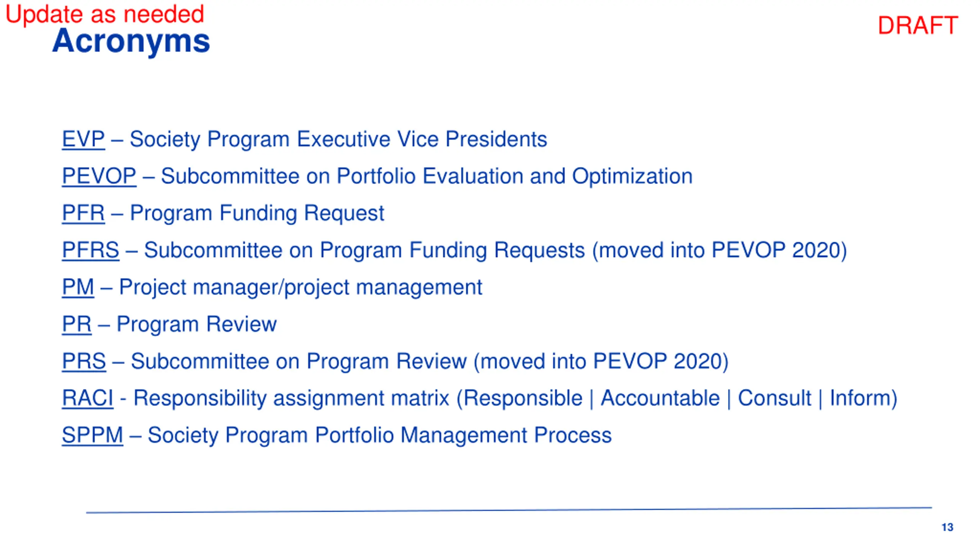Select 'Society Program Portfolio Management Process' text
The height and width of the screenshot is (551, 980).
(380, 435)
